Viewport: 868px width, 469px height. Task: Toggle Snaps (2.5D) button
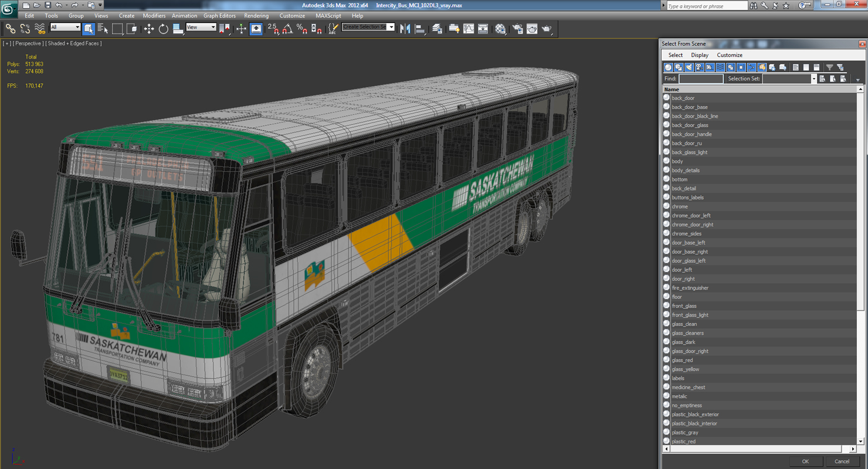tap(273, 28)
